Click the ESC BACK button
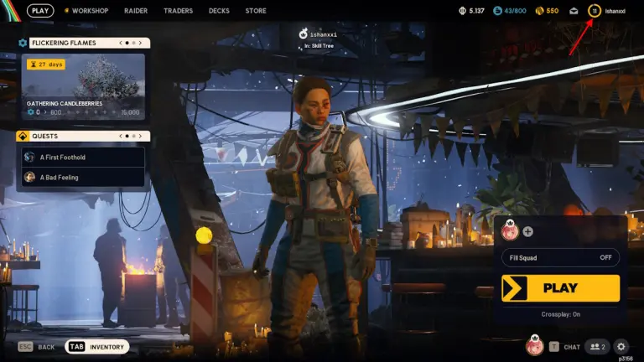 click(x=36, y=347)
